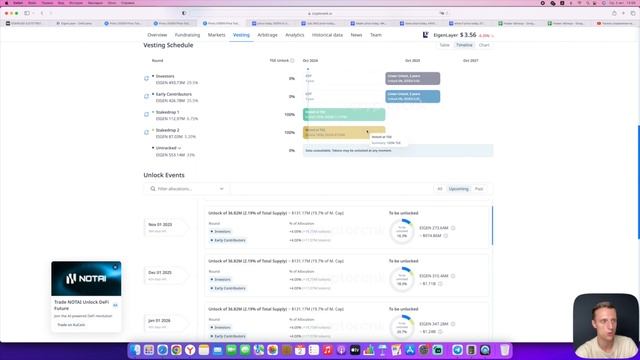The width and height of the screenshot is (640, 360).
Task: Click info icon next to EIGEN 273.64M
Action: pyautogui.click(x=453, y=228)
